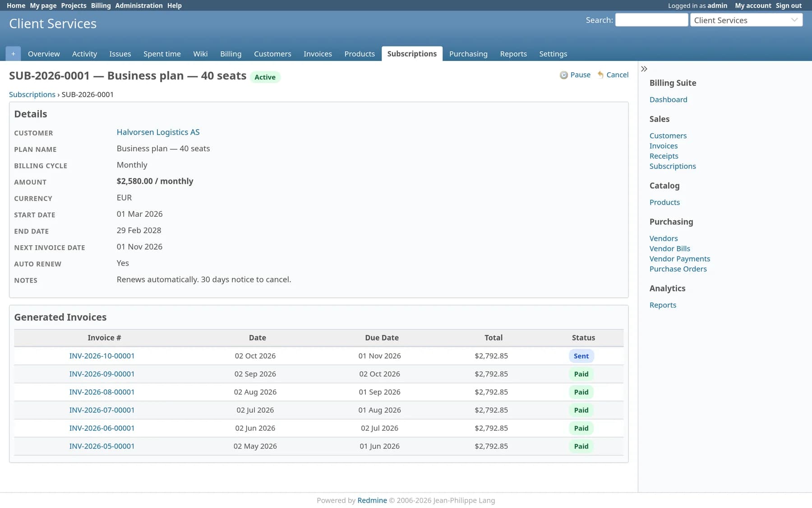Open invoice INV-2026-06-00001
The height and width of the screenshot is (508, 812).
[x=102, y=428]
